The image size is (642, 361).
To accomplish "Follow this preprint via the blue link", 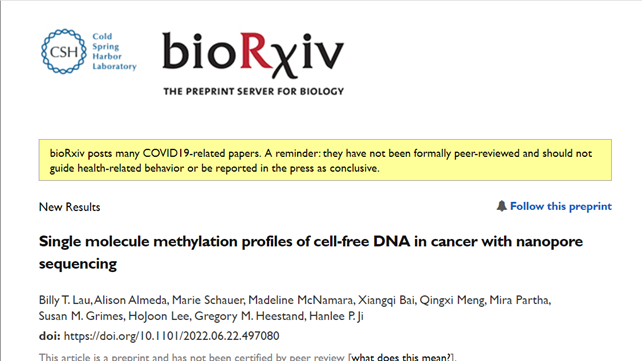I will point(561,206).
